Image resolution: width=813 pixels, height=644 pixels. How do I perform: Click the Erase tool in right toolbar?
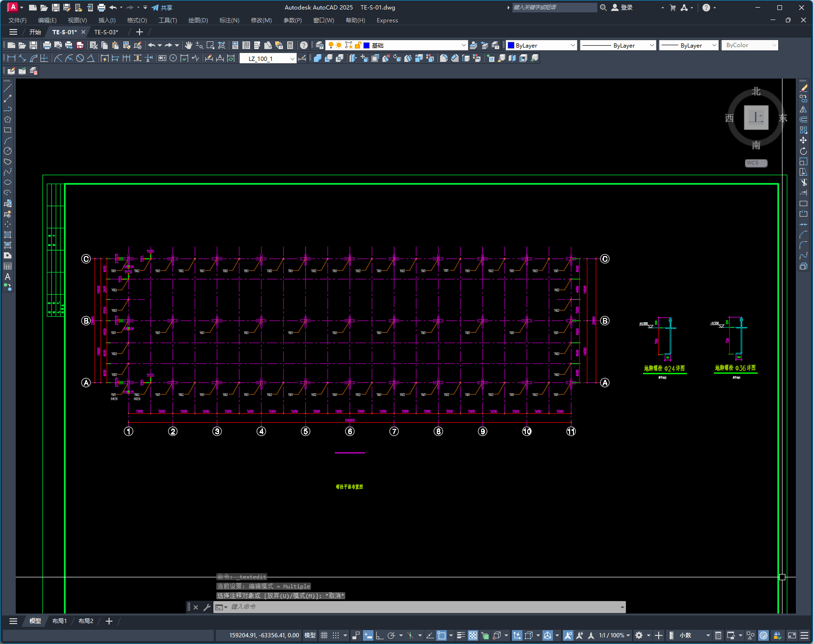[x=803, y=88]
